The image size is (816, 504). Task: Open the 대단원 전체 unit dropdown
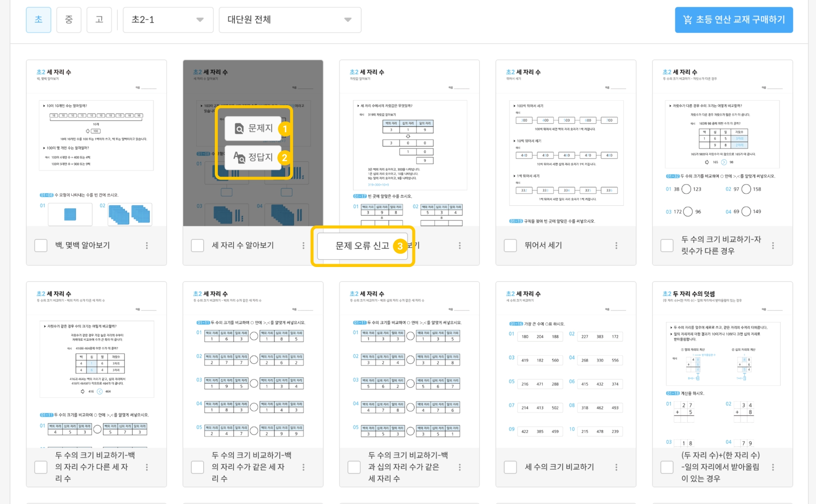(290, 20)
